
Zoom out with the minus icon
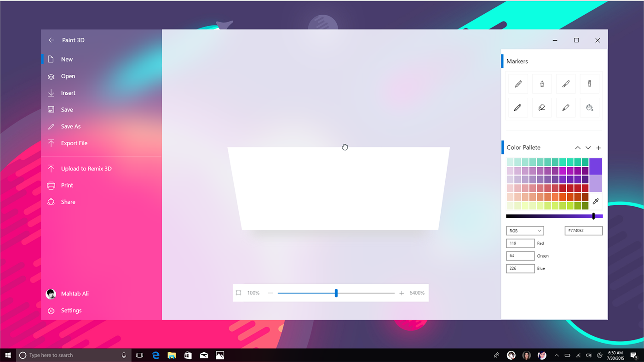(270, 293)
